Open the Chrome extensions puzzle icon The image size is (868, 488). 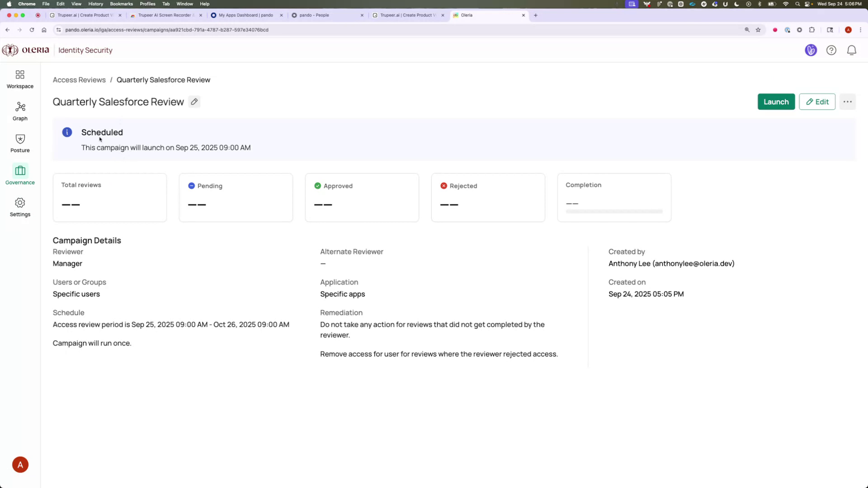coord(811,30)
